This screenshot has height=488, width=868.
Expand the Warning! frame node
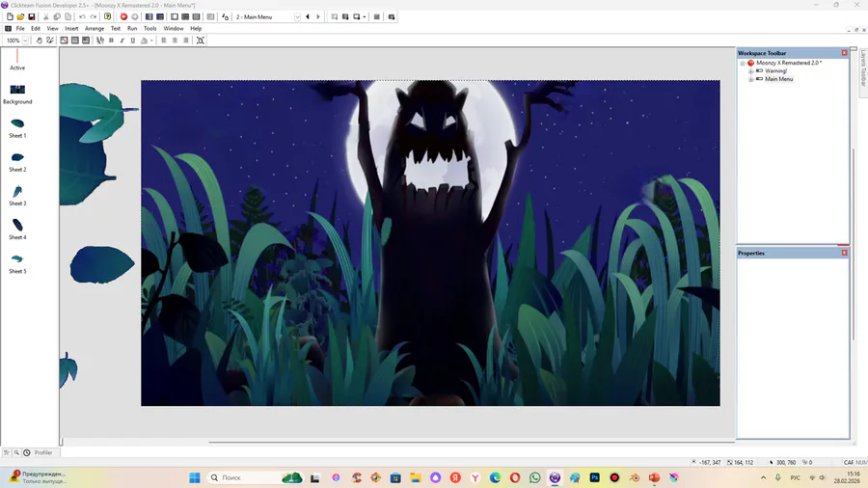coord(751,71)
